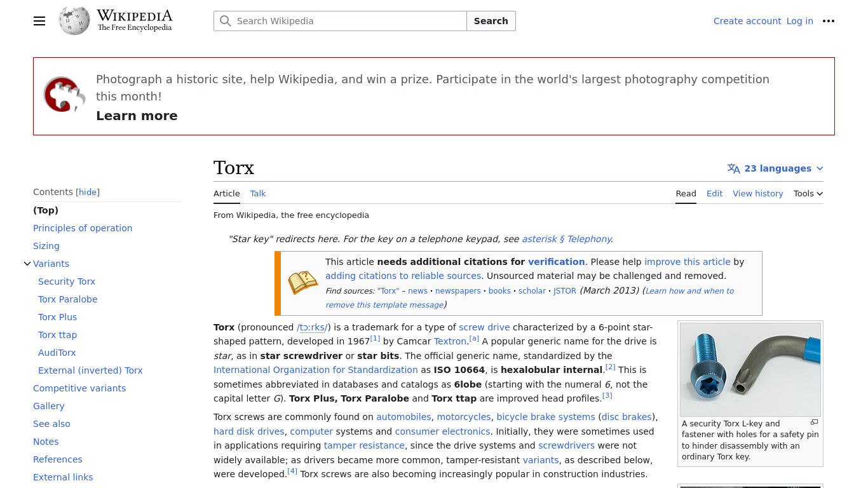868x488 pixels.
Task: Click the Search button
Action: [491, 21]
